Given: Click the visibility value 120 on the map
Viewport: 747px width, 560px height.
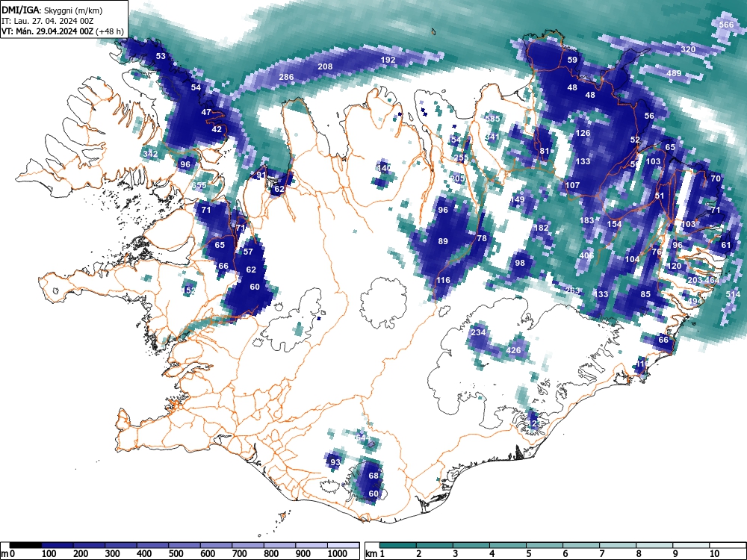Looking at the screenshot, I should click(x=674, y=266).
